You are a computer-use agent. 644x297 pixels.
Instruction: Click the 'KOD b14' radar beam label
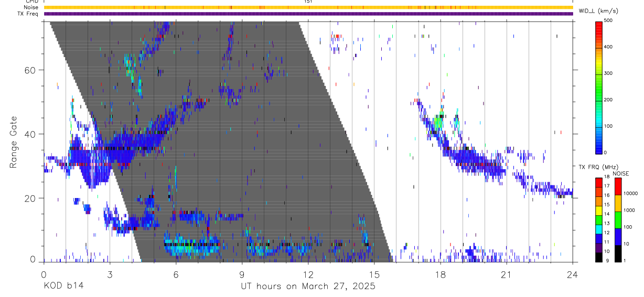[x=63, y=287]
